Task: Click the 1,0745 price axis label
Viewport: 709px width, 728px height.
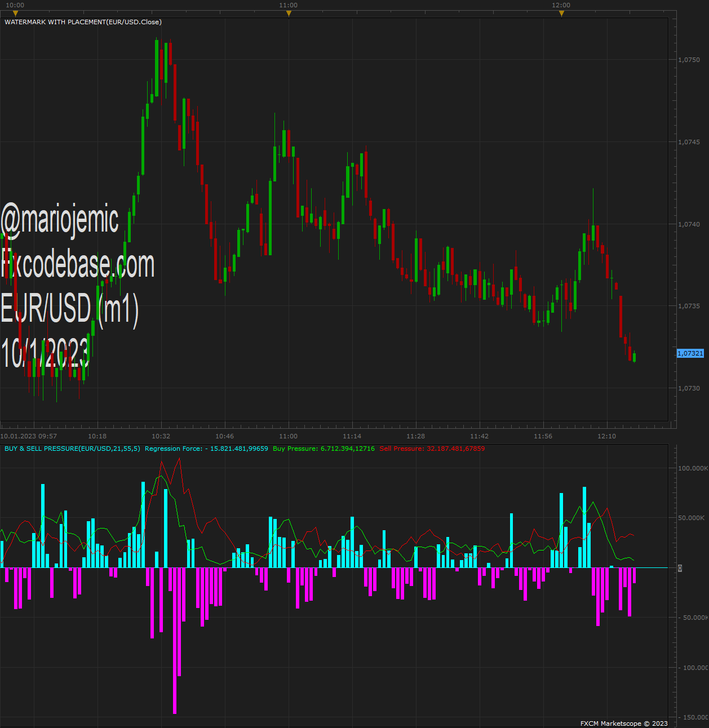Action: [689, 142]
